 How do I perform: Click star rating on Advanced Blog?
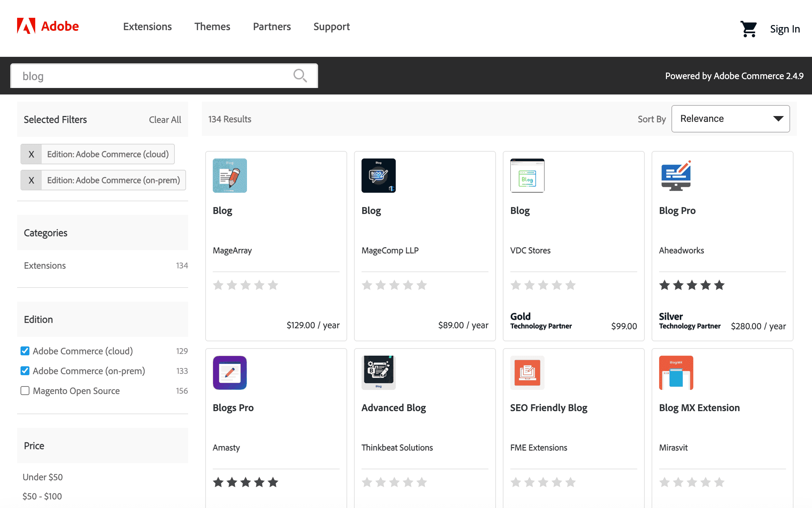[394, 482]
